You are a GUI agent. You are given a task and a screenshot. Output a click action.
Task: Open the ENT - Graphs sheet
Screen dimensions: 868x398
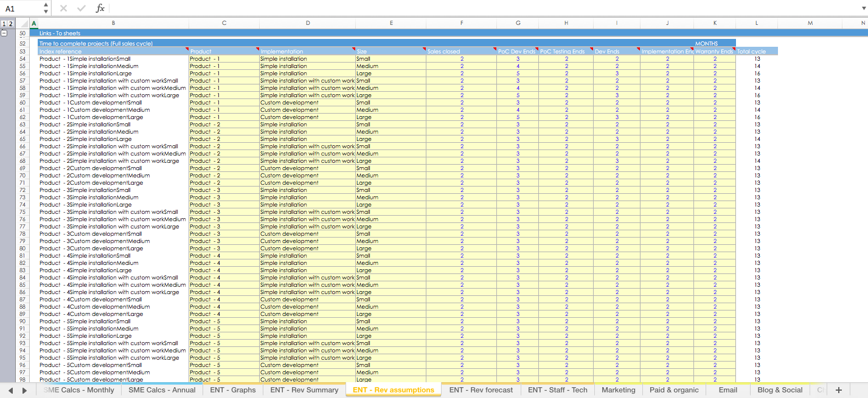[233, 390]
